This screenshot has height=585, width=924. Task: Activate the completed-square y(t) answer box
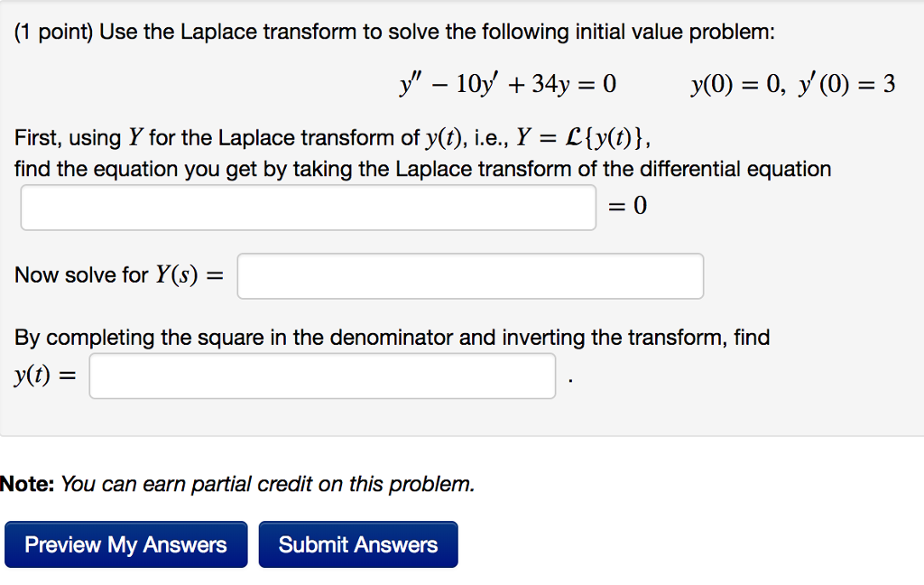click(321, 375)
